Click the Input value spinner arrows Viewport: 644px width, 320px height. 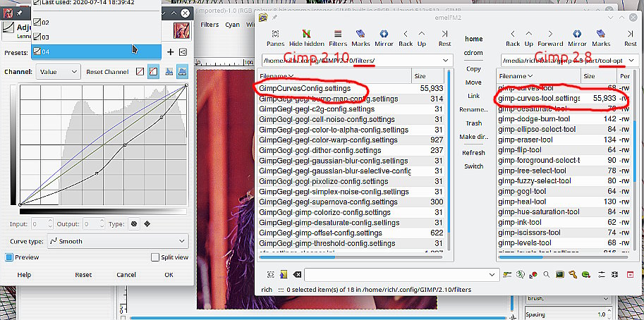(x=50, y=224)
